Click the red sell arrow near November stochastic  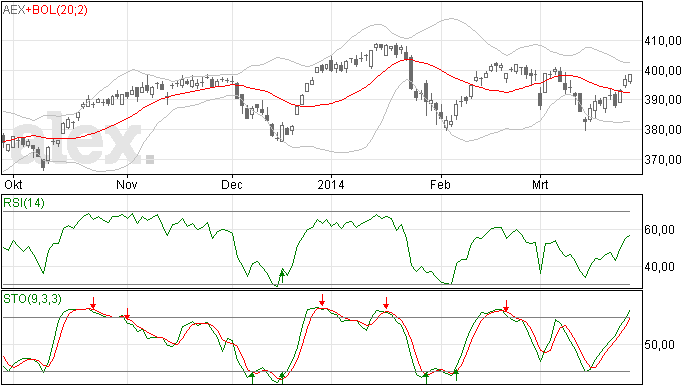point(127,313)
